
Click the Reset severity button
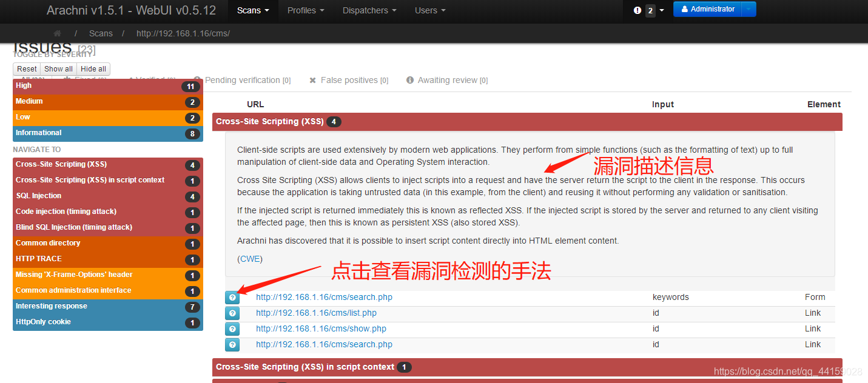point(27,69)
